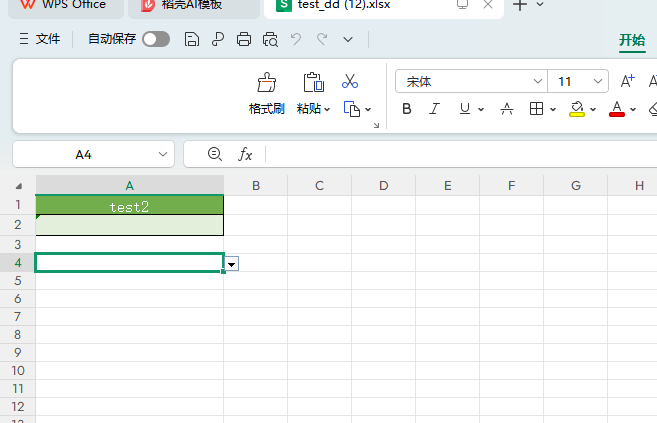657x423 pixels.
Task: Expand the font size dropdown showing 11
Action: [x=598, y=82]
